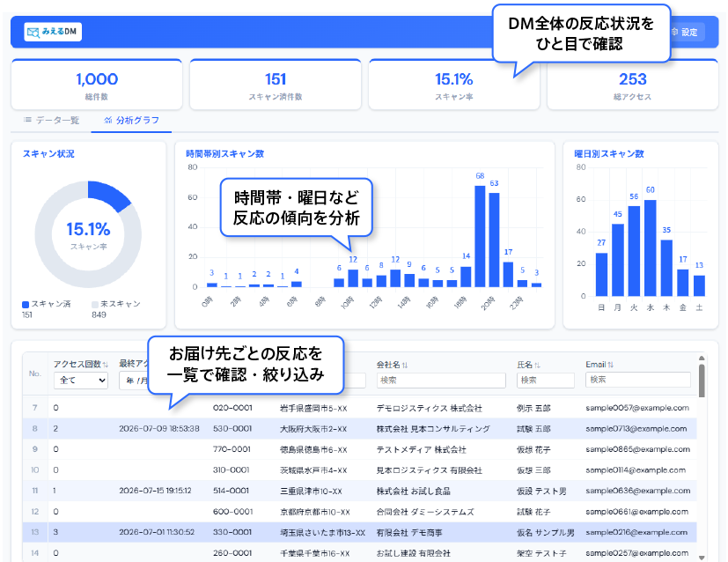This screenshot has width=728, height=562.
Task: Switch to the データ一覧 tab
Action: click(x=52, y=121)
